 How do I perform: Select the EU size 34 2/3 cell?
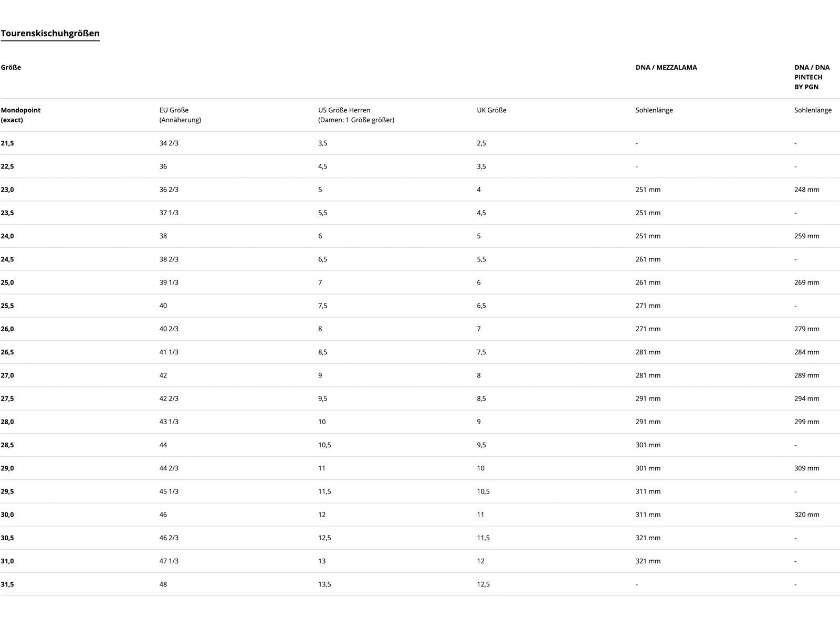click(x=169, y=143)
